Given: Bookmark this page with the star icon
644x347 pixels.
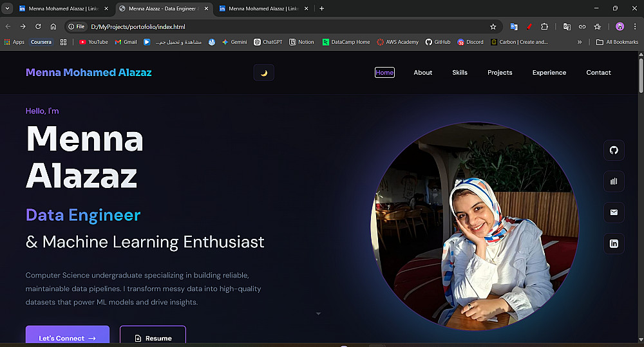Looking at the screenshot, I should point(493,26).
